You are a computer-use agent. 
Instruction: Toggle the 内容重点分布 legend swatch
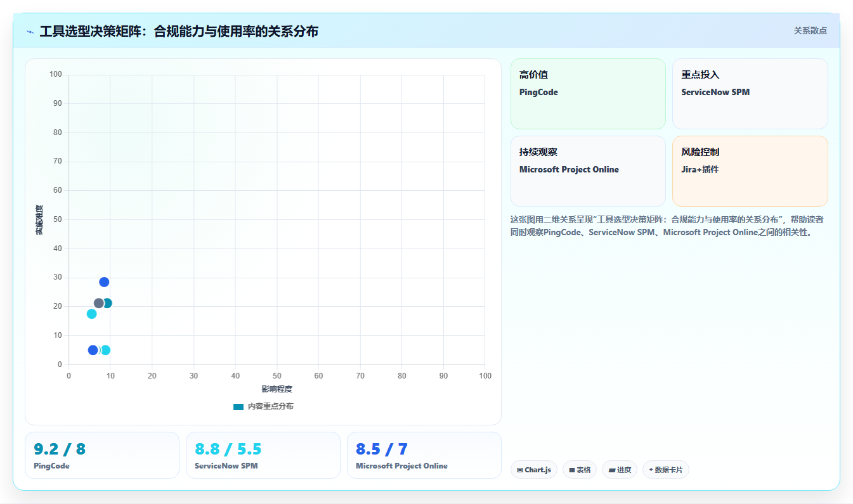pyautogui.click(x=238, y=406)
